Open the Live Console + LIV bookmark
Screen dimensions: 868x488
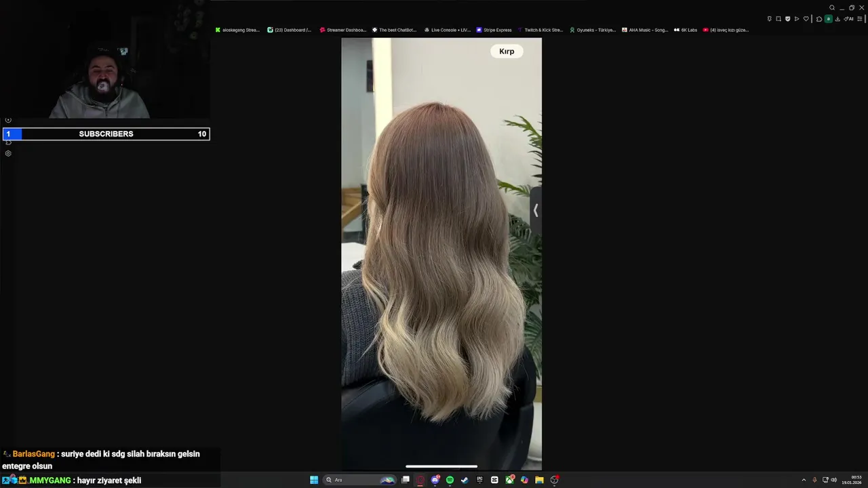(448, 30)
